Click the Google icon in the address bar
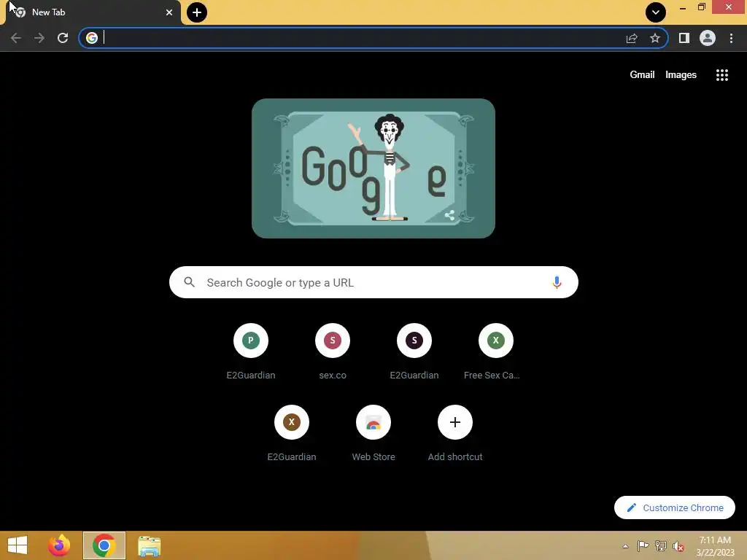Image resolution: width=747 pixels, height=560 pixels. pos(92,38)
